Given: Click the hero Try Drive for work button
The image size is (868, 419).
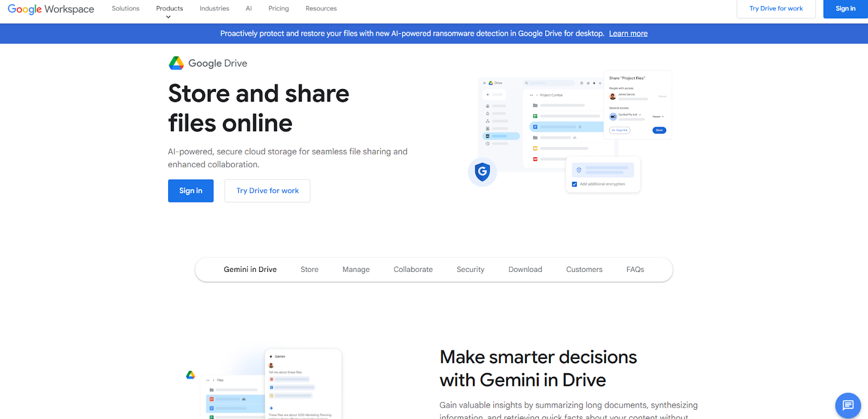Looking at the screenshot, I should (x=267, y=191).
